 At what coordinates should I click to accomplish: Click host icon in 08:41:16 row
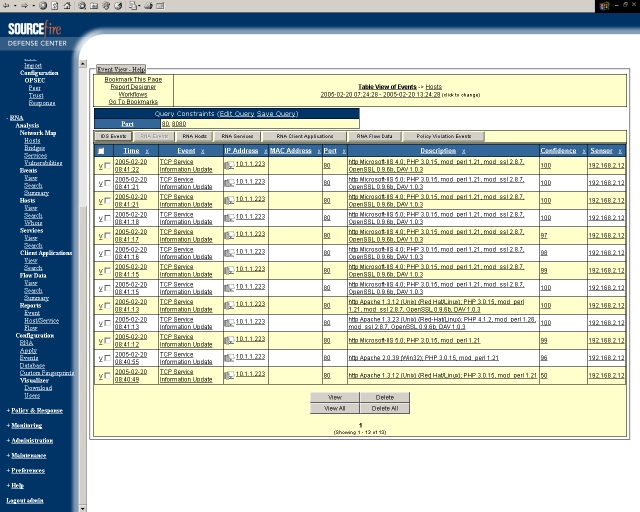(229, 253)
